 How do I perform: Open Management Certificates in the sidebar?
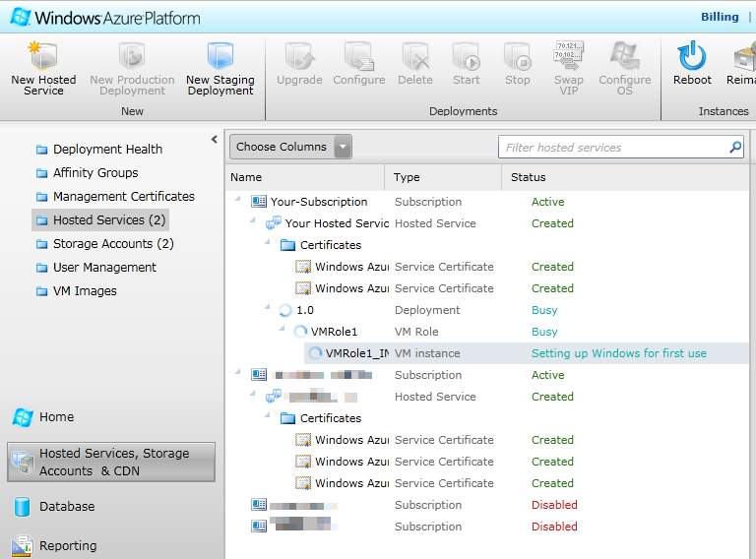coord(123,197)
